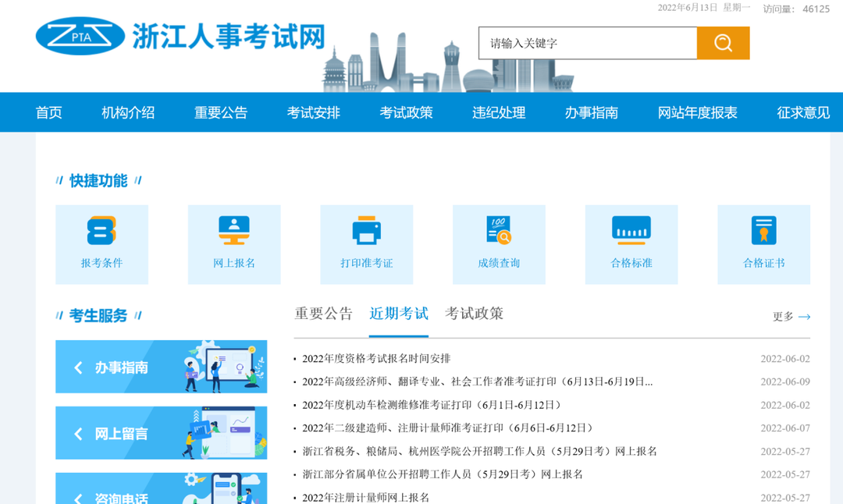Open the 合格证书 certificate icon

click(x=763, y=230)
